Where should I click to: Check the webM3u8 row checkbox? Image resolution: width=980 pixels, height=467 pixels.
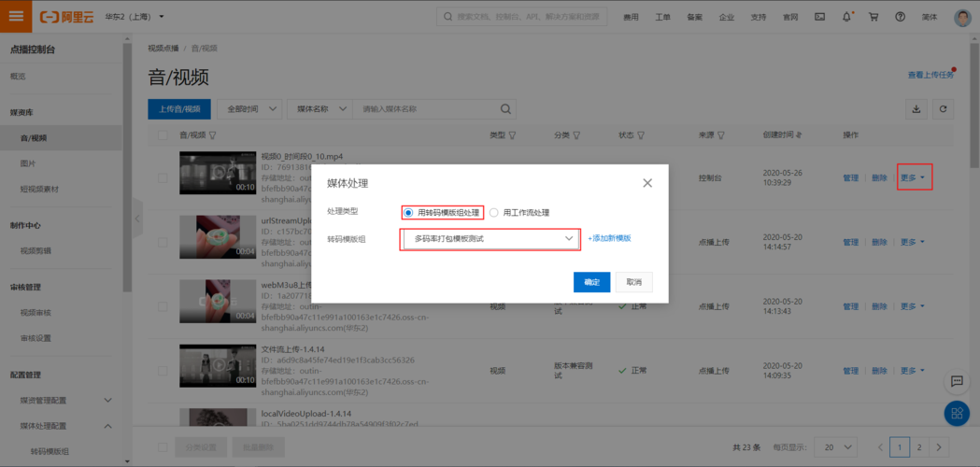click(x=163, y=306)
